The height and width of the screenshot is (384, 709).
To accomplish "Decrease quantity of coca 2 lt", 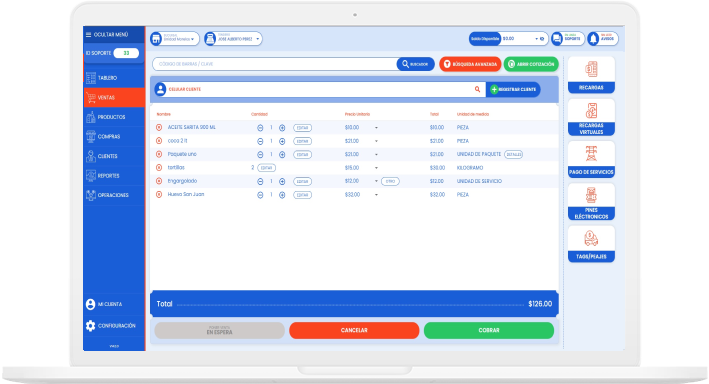I will (x=260, y=142).
